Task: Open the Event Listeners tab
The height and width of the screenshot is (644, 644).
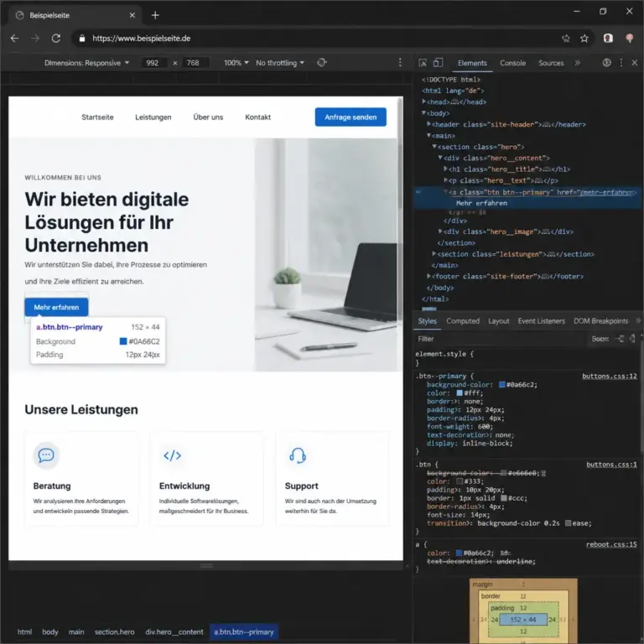Action: [542, 321]
